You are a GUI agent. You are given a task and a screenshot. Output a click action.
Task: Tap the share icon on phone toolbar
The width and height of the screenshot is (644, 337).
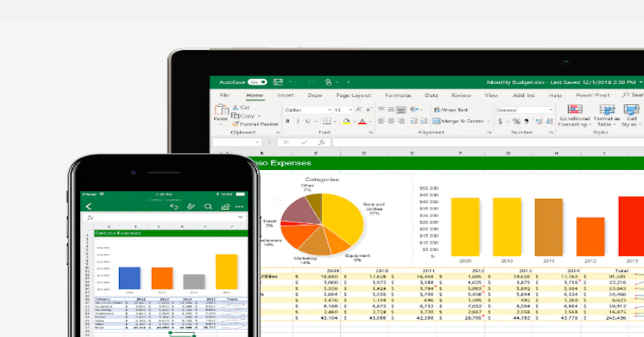pos(225,206)
